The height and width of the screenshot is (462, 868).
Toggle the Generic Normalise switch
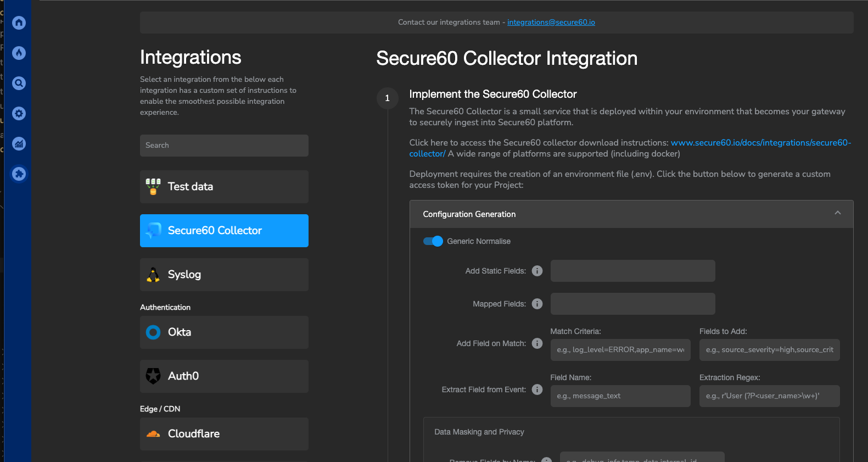tap(433, 241)
